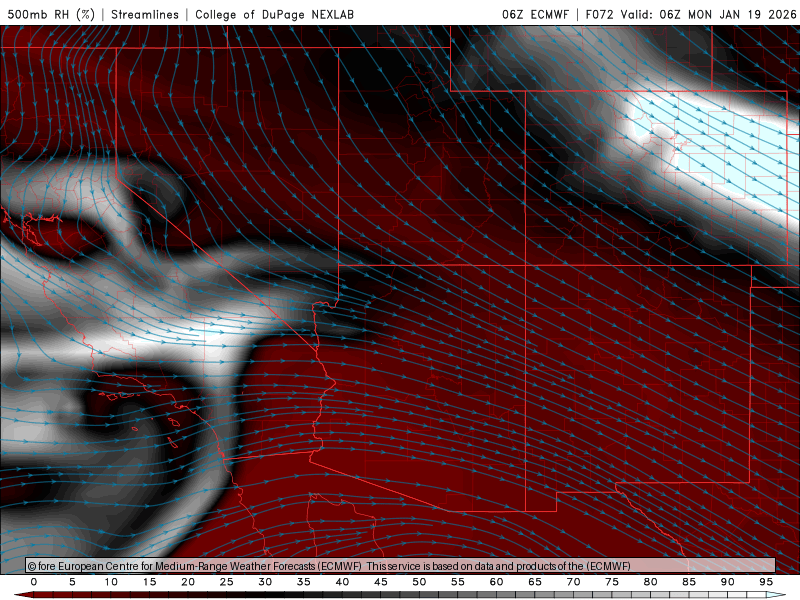Click the "90" color scale label
This screenshot has width=800, height=600.
coord(728,582)
